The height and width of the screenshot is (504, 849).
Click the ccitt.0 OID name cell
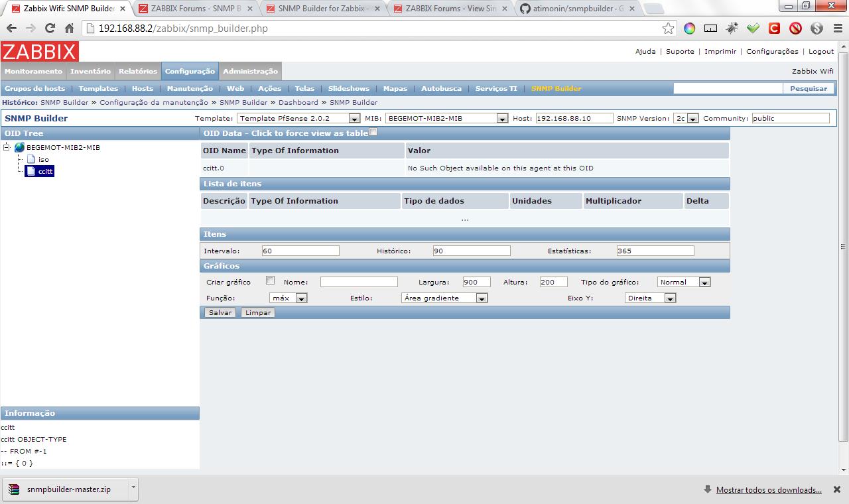[224, 168]
